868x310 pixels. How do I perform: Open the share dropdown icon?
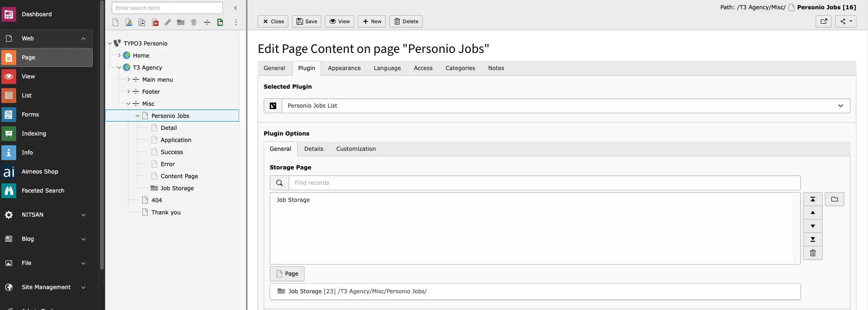[845, 21]
